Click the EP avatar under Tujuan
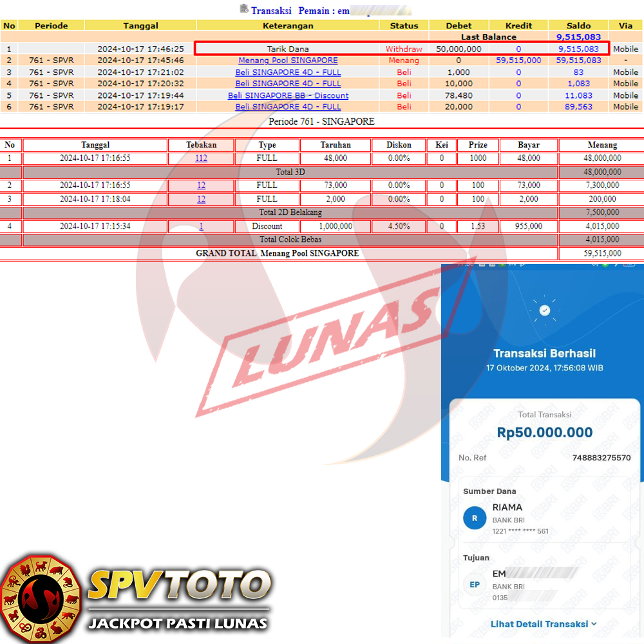Screen dimensions: 644x644 point(475,585)
